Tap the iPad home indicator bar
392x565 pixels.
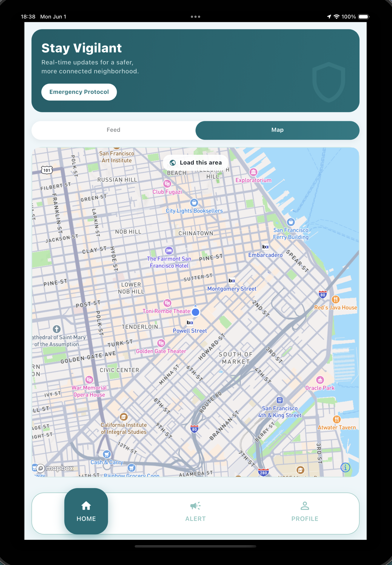(x=196, y=546)
